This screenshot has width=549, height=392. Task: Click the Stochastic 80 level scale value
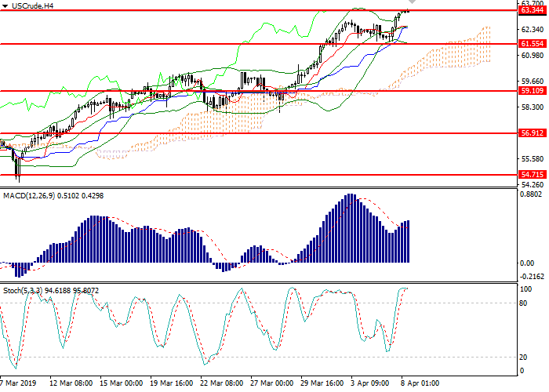[x=525, y=303]
